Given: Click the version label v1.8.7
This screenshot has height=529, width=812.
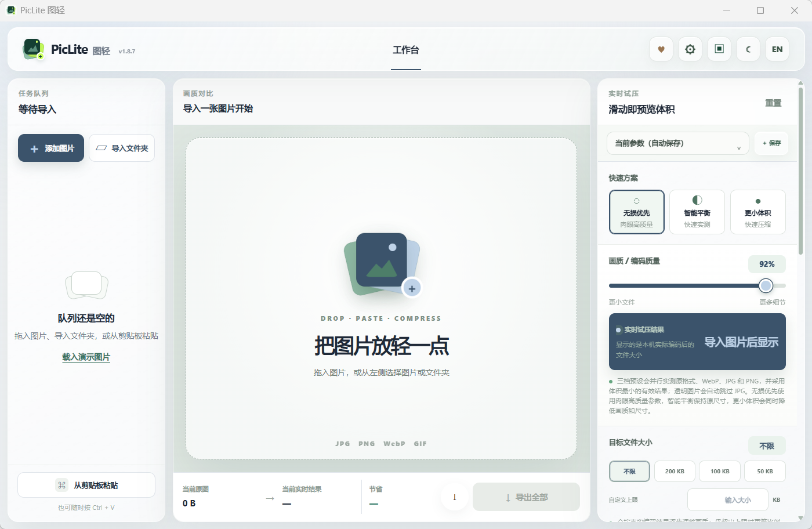Looking at the screenshot, I should point(127,51).
